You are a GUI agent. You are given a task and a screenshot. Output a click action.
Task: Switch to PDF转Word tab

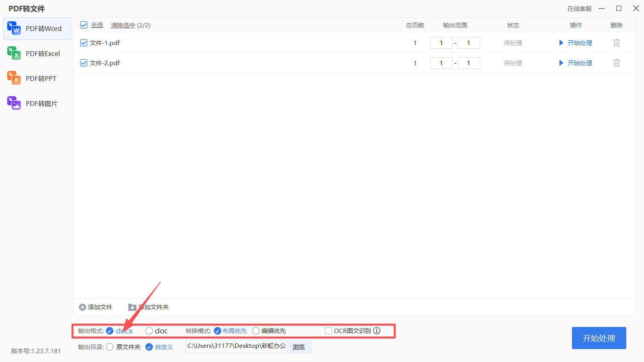tap(37, 29)
